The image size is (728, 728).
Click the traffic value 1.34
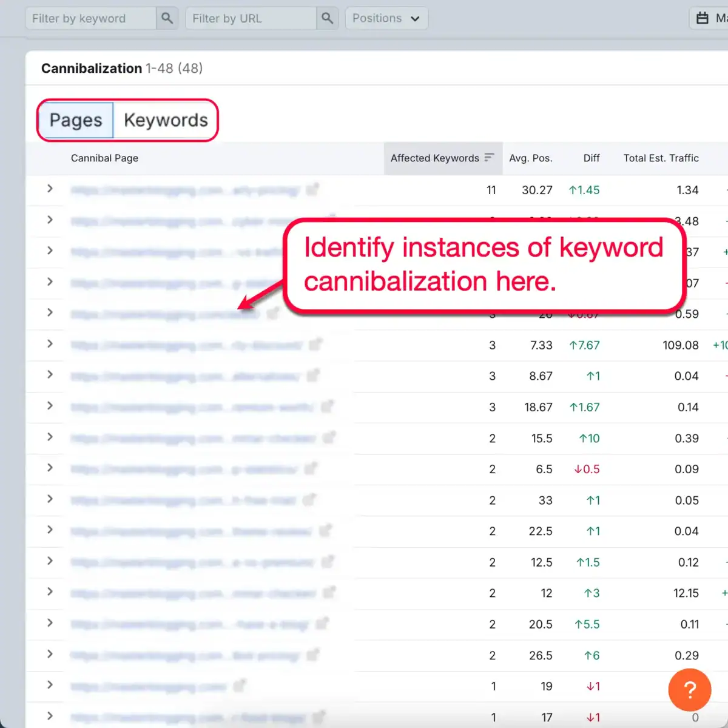click(687, 190)
